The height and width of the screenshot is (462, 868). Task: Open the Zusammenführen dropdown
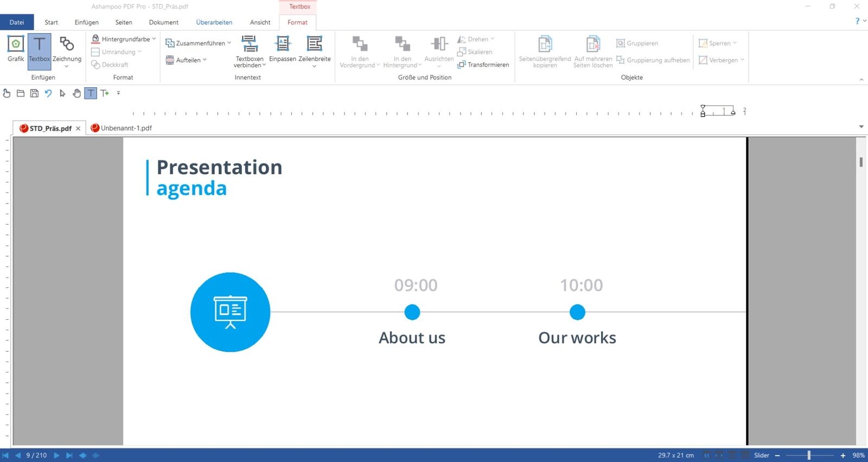(198, 43)
